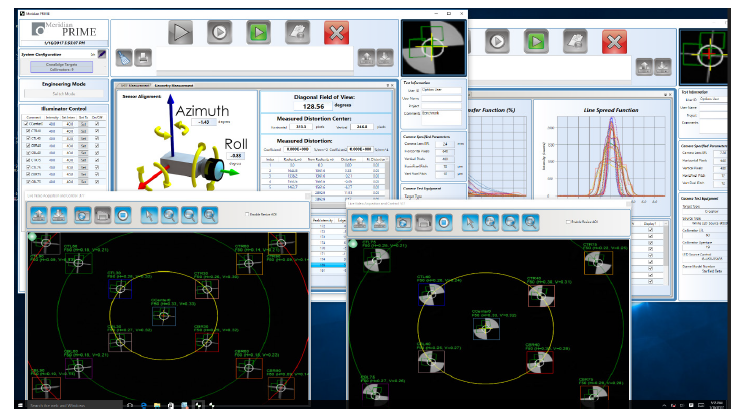This screenshot has height=420, width=745.
Task: Click download arrow icon beside front window message box
Action: coord(385,58)
